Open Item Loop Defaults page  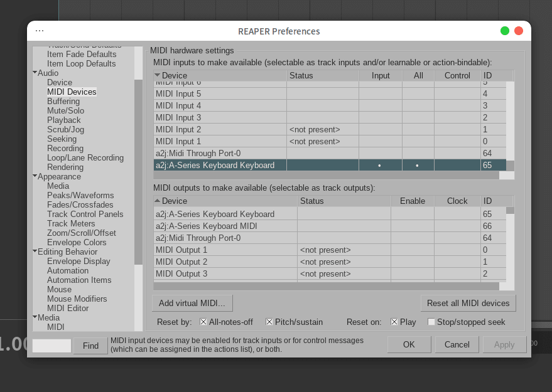click(x=81, y=63)
